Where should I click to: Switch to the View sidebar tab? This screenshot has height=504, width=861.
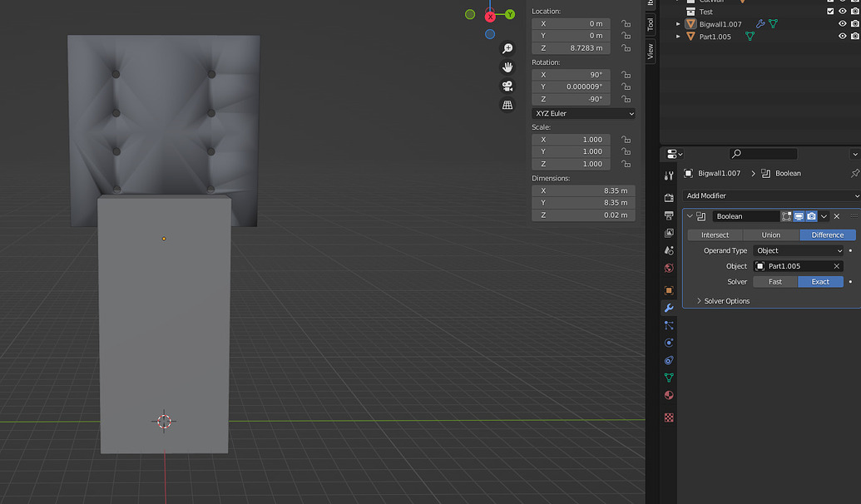[650, 50]
